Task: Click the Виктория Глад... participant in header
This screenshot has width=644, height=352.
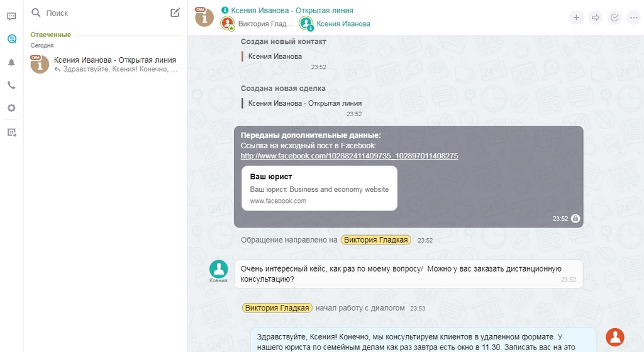Action: tap(266, 24)
